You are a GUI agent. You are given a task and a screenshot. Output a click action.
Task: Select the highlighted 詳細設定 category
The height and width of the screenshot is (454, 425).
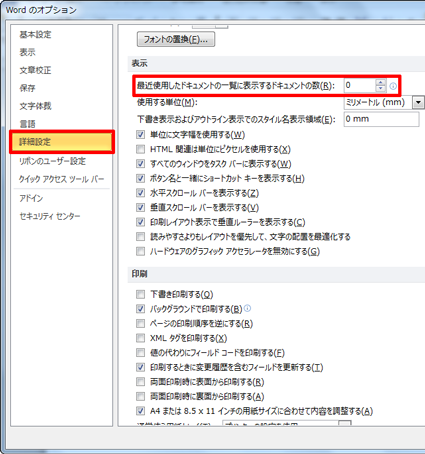point(62,142)
